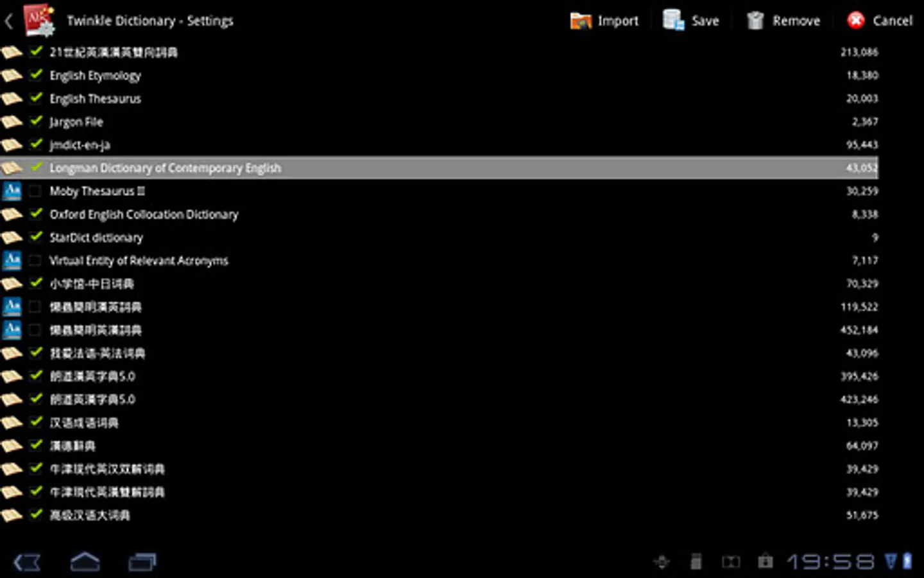Click the Aa icon beside Moby Thesaurus II
The width and height of the screenshot is (924, 578).
(x=12, y=191)
